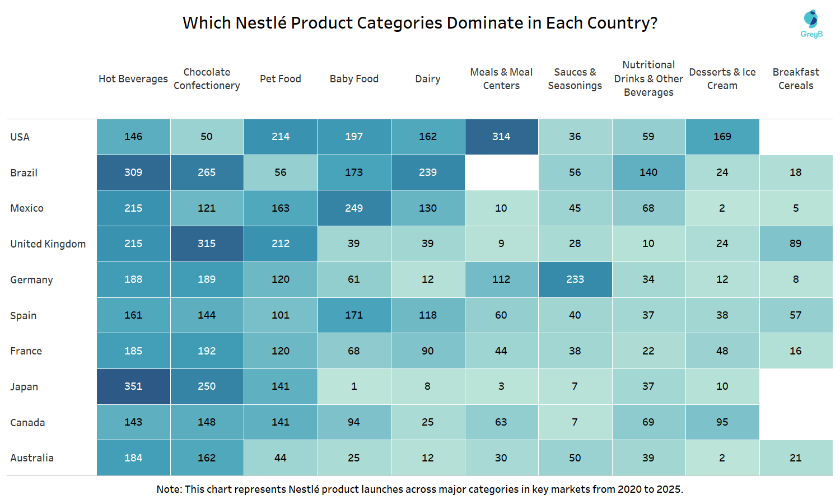
Task: Click the Japan Hot Beverages cell 351
Action: 133,386
